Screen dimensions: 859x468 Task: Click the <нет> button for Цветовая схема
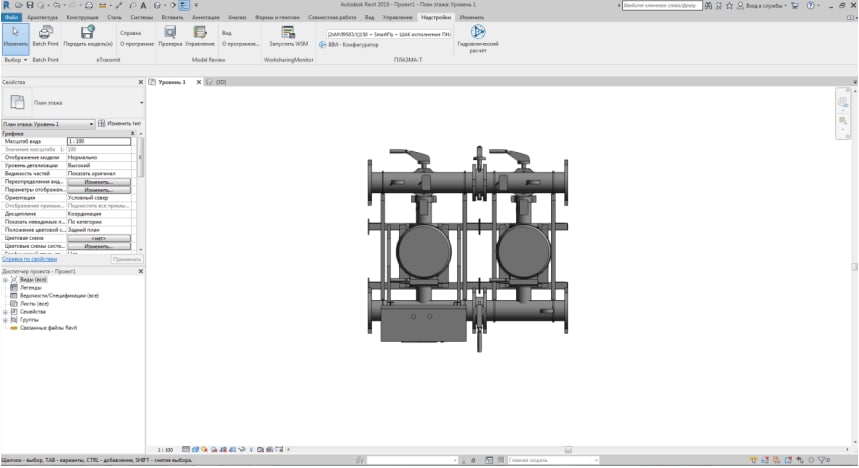99,238
